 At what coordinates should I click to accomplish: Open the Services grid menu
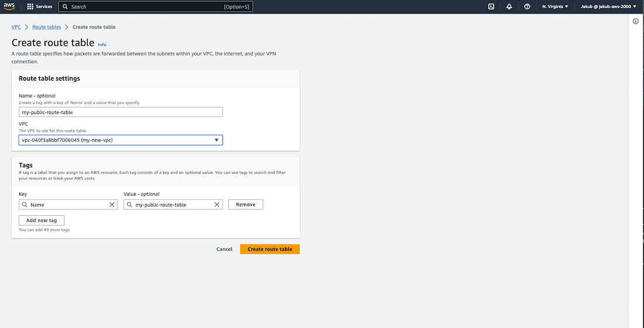(x=40, y=6)
